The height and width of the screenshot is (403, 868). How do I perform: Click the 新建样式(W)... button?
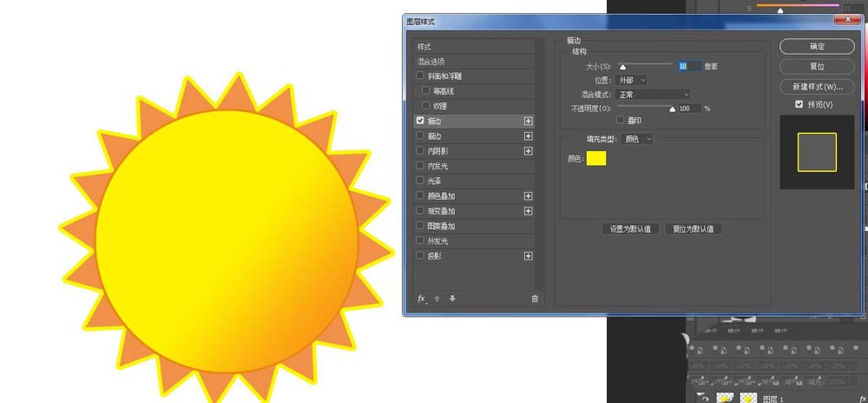click(817, 87)
